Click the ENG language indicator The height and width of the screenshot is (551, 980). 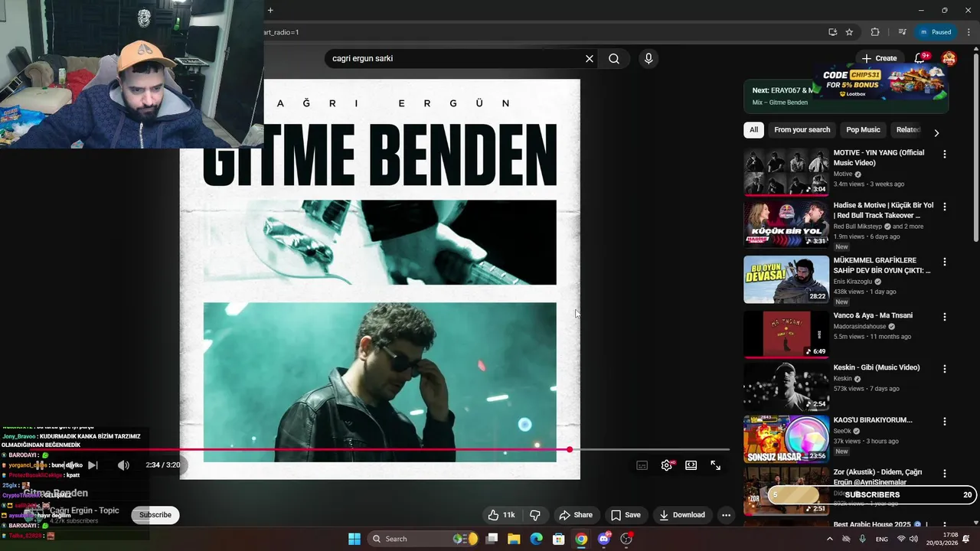pyautogui.click(x=882, y=540)
